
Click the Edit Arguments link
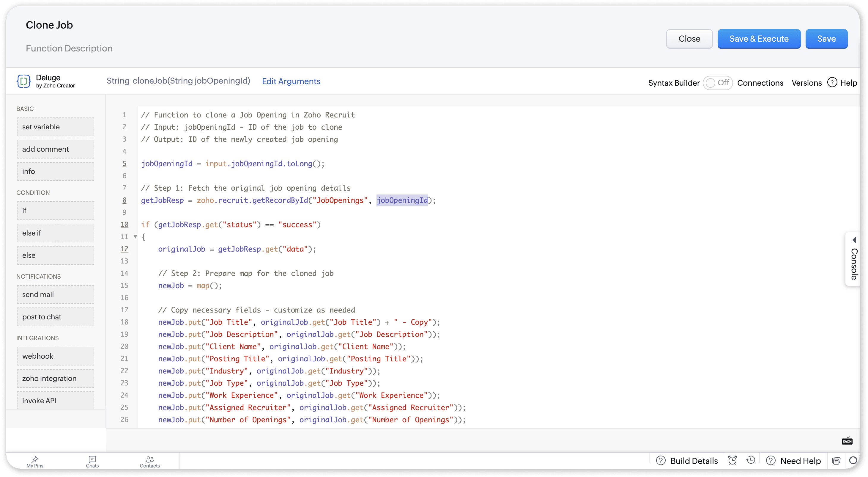pyautogui.click(x=291, y=81)
